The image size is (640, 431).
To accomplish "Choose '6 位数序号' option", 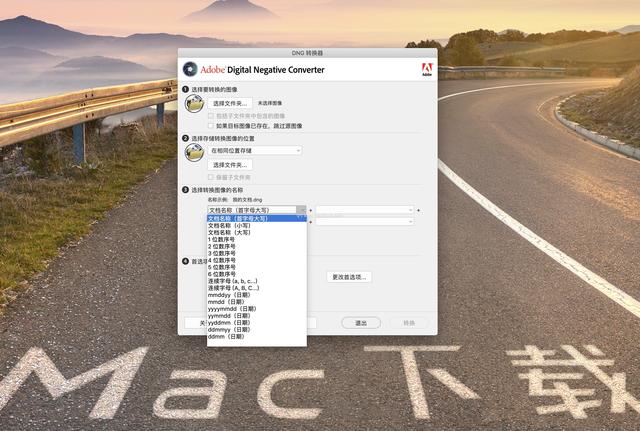I will pyautogui.click(x=257, y=274).
